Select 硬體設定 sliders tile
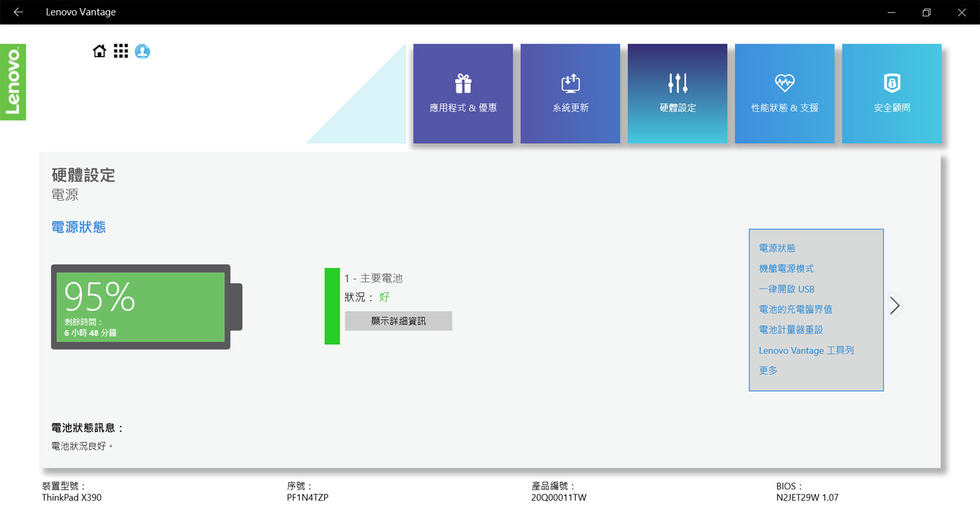The image size is (980, 516). coord(677,94)
